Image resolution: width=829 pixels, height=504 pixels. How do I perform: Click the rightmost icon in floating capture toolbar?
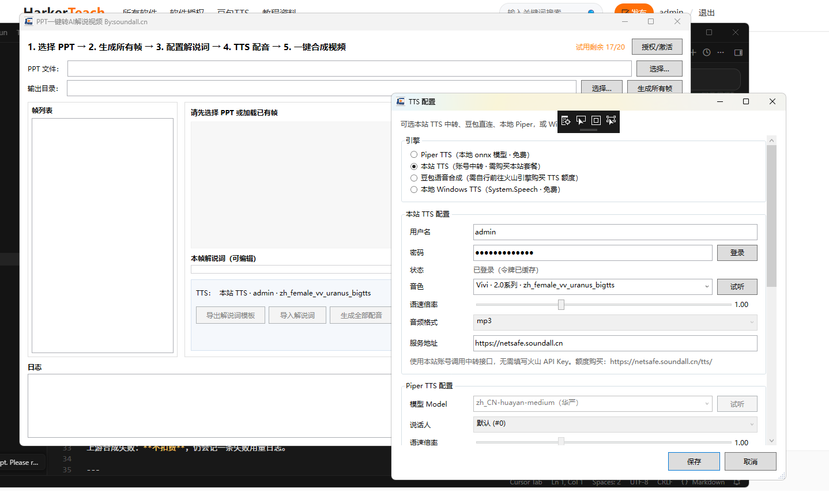tap(611, 120)
